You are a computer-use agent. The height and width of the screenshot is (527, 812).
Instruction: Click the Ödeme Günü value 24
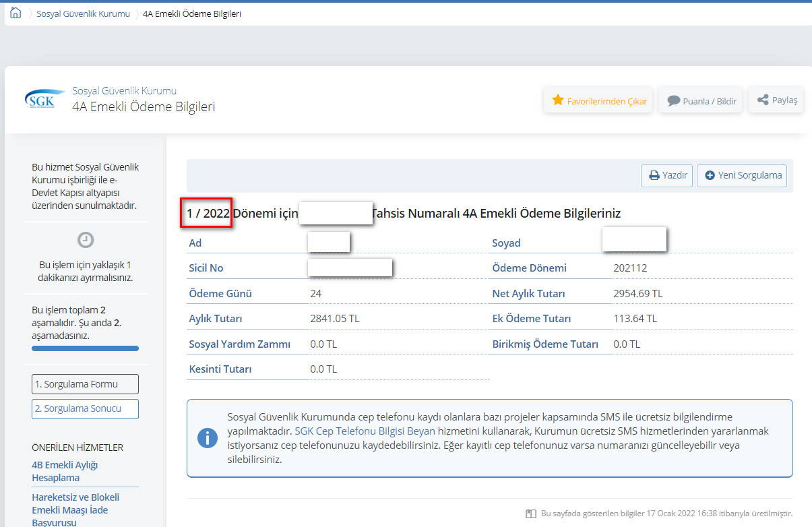pos(315,294)
